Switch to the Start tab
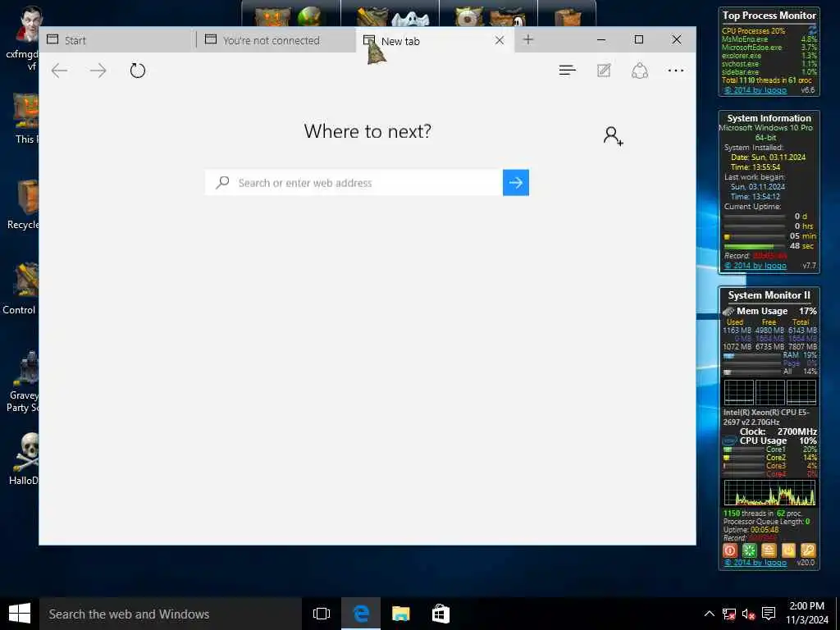Image resolution: width=840 pixels, height=630 pixels. click(117, 39)
